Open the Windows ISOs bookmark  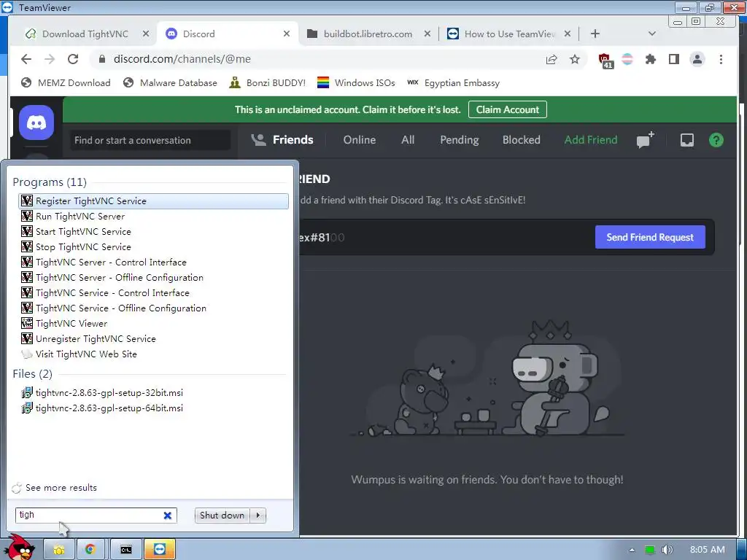coord(356,83)
